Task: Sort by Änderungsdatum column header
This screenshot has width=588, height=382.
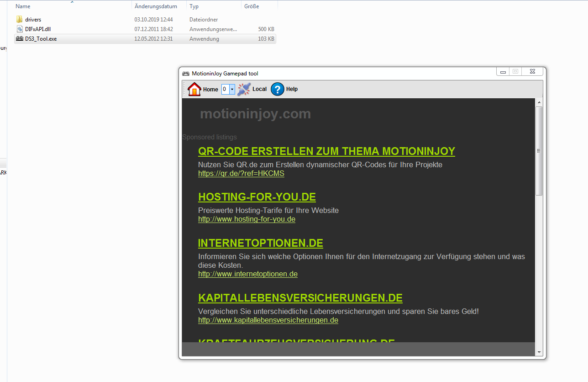Action: [156, 6]
